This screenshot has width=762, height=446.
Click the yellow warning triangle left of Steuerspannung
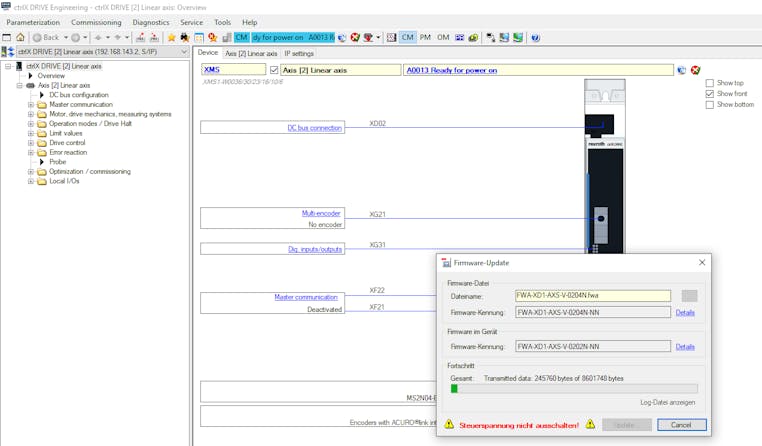click(x=449, y=425)
